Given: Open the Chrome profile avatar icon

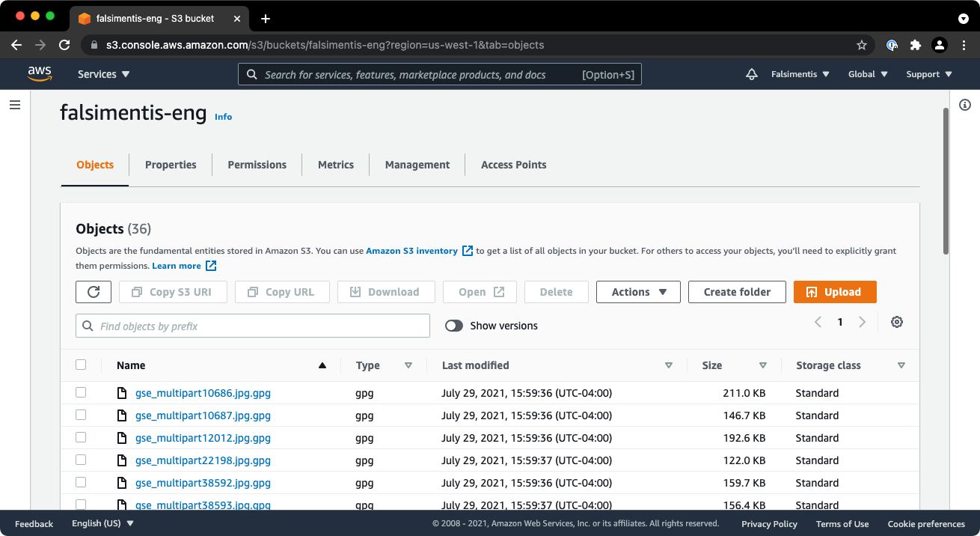Looking at the screenshot, I should point(940,45).
